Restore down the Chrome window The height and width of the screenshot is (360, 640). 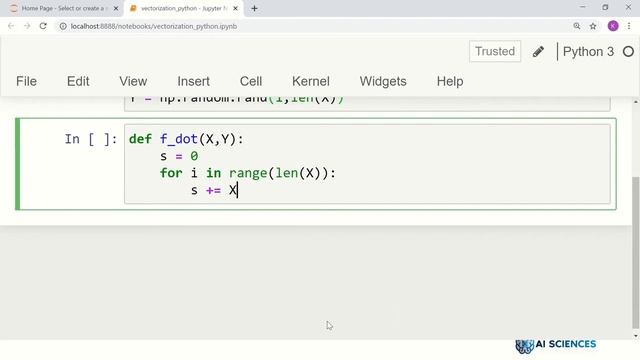tap(605, 7)
